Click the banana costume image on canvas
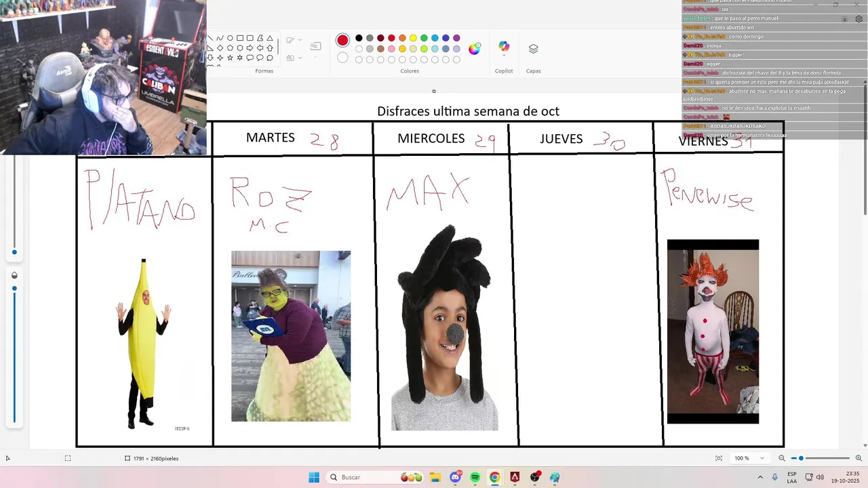This screenshot has height=488, width=868. point(144,344)
